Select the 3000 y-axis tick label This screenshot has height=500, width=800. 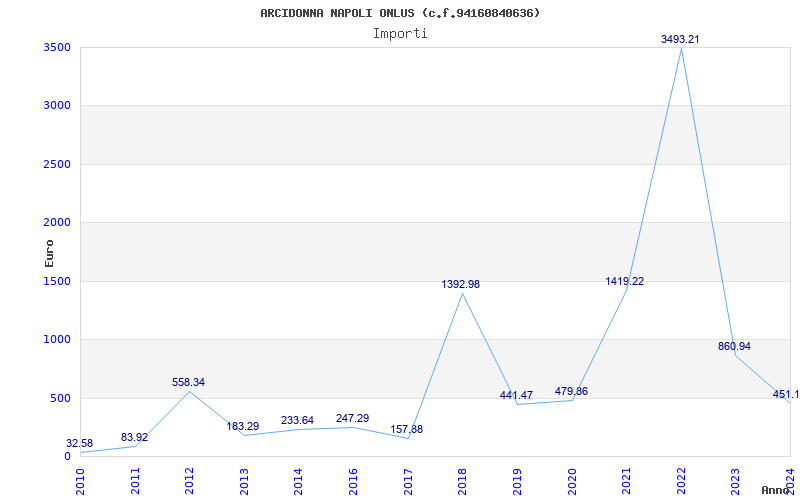coord(57,106)
